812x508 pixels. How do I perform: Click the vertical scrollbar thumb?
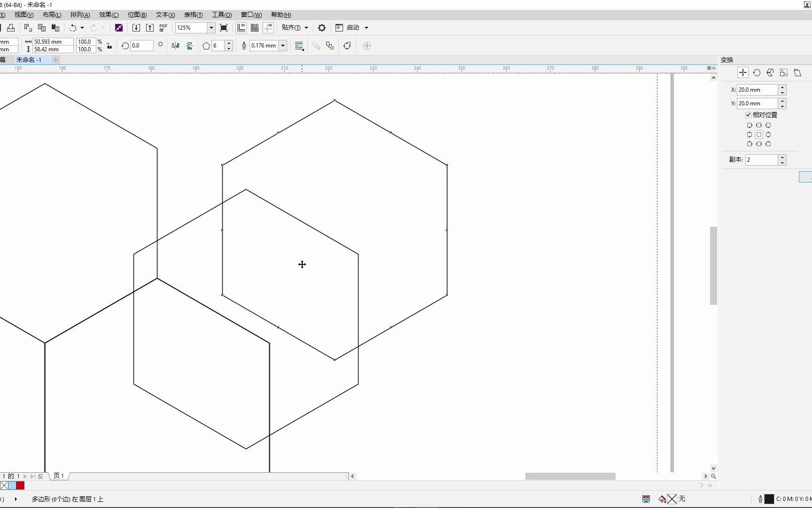click(x=713, y=266)
